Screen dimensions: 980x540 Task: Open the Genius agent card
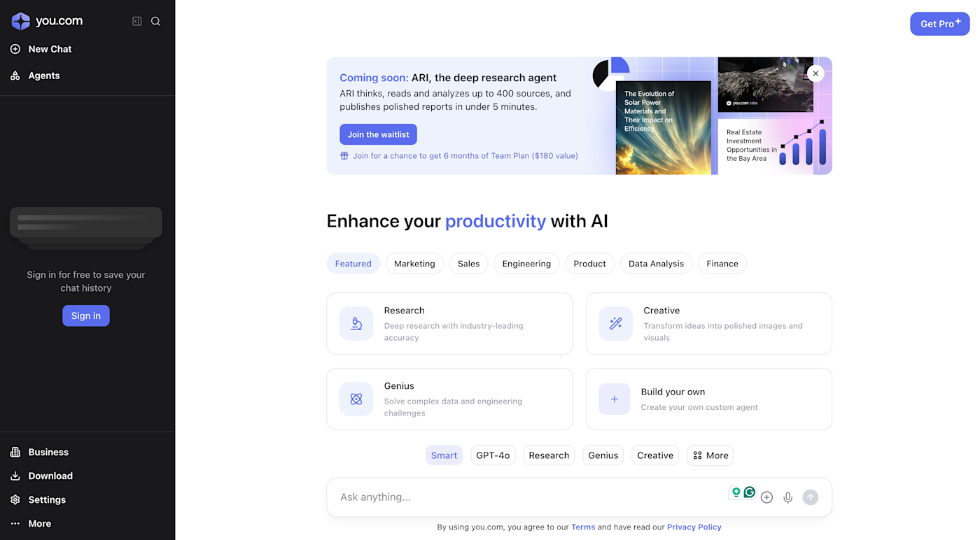[x=449, y=399]
